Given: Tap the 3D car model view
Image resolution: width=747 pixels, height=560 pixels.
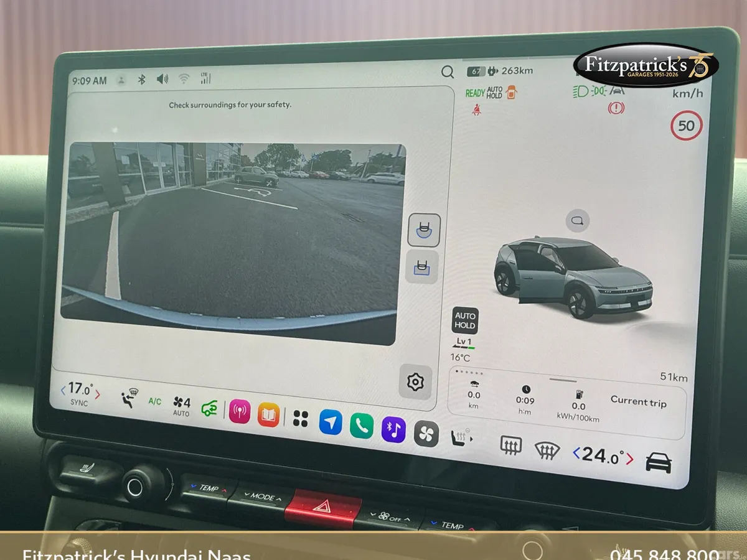Looking at the screenshot, I should click(573, 276).
